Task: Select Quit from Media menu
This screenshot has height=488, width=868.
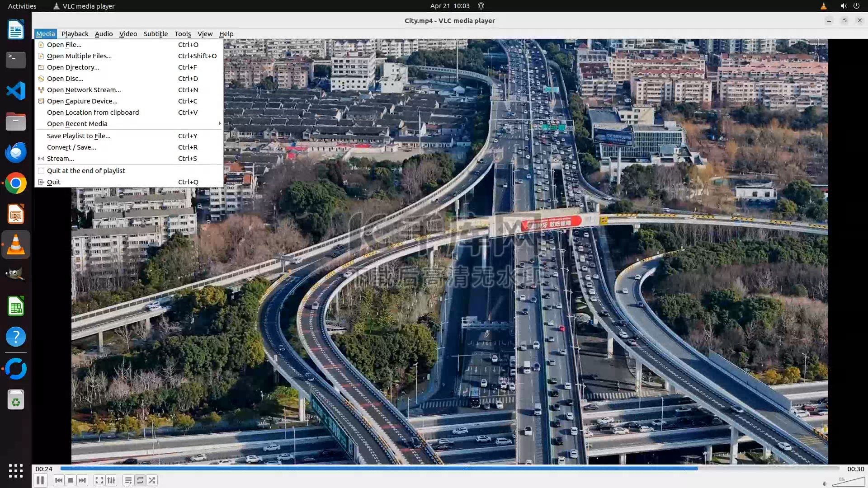Action: (53, 182)
